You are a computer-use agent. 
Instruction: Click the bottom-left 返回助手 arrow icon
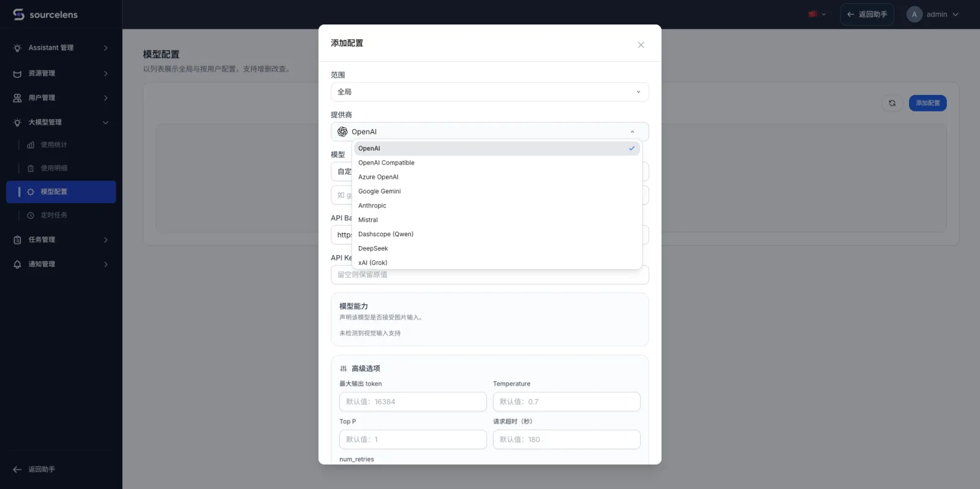[17, 469]
